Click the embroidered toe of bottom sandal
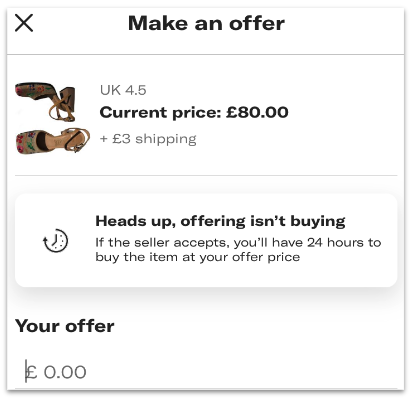Screen dimensions: 415x402 click(26, 142)
